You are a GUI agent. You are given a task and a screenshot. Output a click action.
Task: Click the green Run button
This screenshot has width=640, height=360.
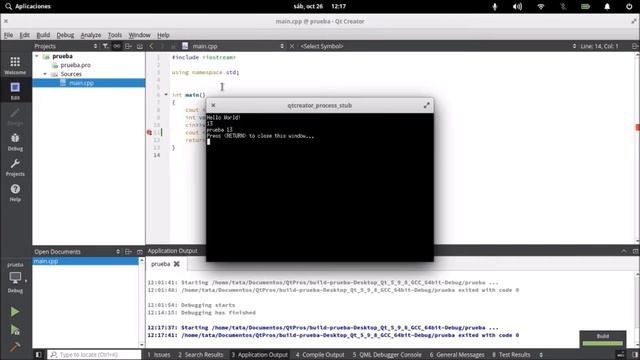coord(15,312)
